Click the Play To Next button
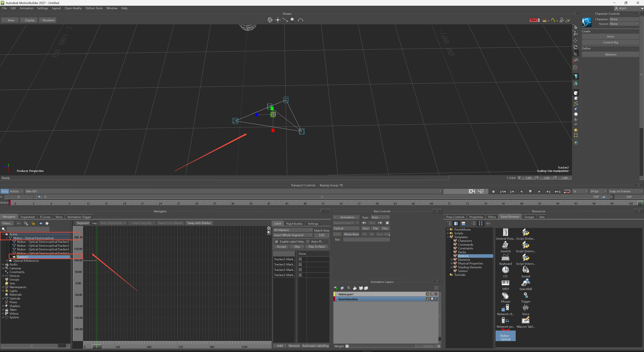644x352 pixels. (x=316, y=247)
